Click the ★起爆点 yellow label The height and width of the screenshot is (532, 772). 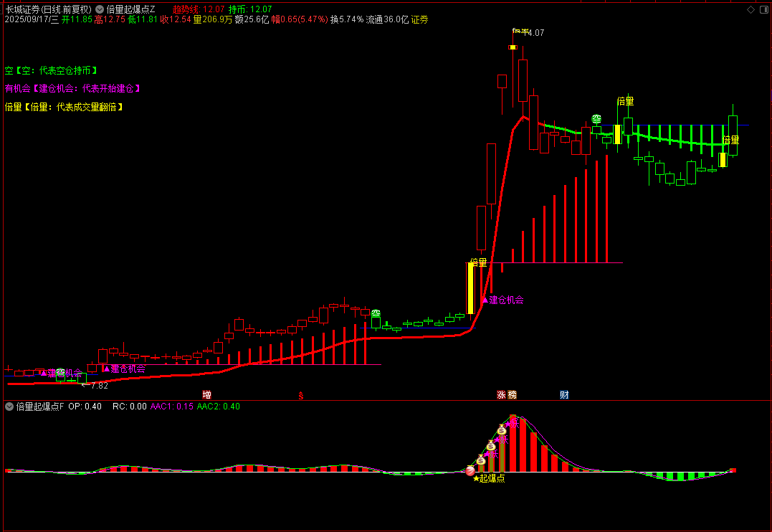[488, 478]
